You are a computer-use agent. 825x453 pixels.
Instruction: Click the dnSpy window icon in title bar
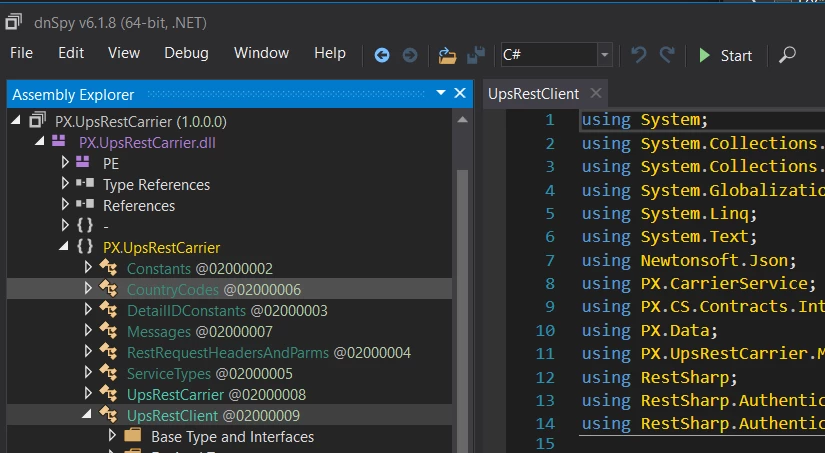pyautogui.click(x=13, y=22)
